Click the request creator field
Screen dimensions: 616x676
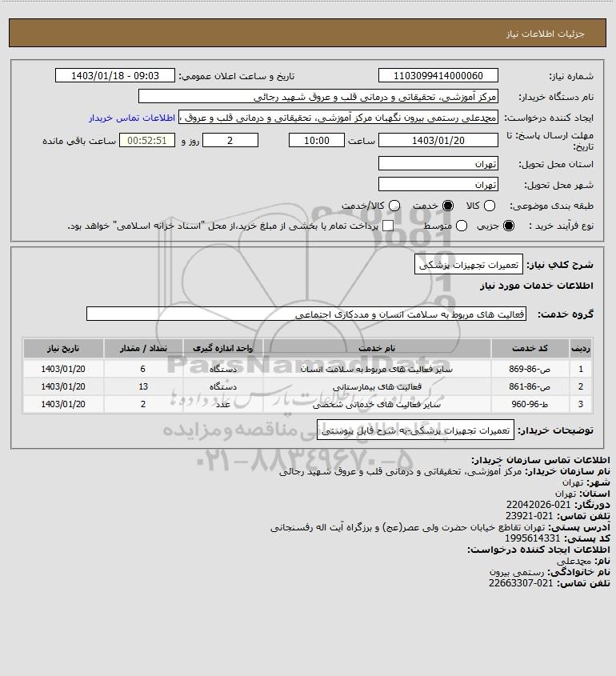click(x=338, y=118)
